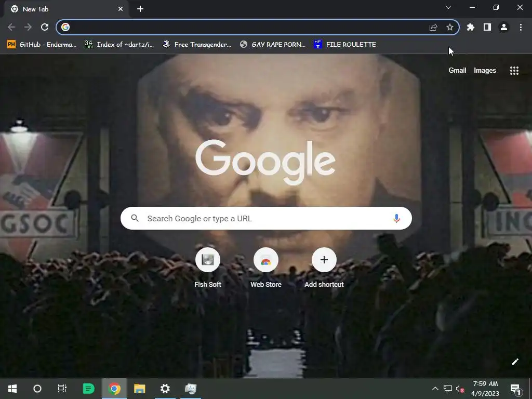This screenshot has width=532, height=399.
Task: Reload the current page
Action: coord(45,27)
